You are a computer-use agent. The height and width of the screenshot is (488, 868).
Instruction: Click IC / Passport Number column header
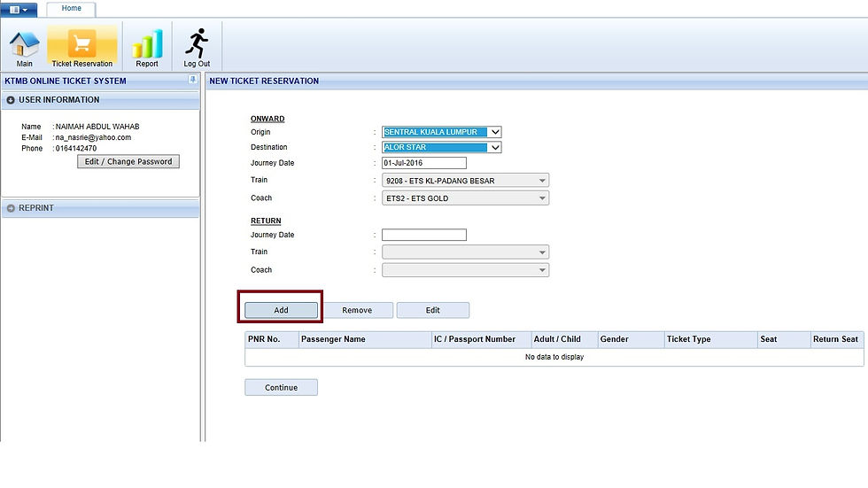(x=481, y=340)
